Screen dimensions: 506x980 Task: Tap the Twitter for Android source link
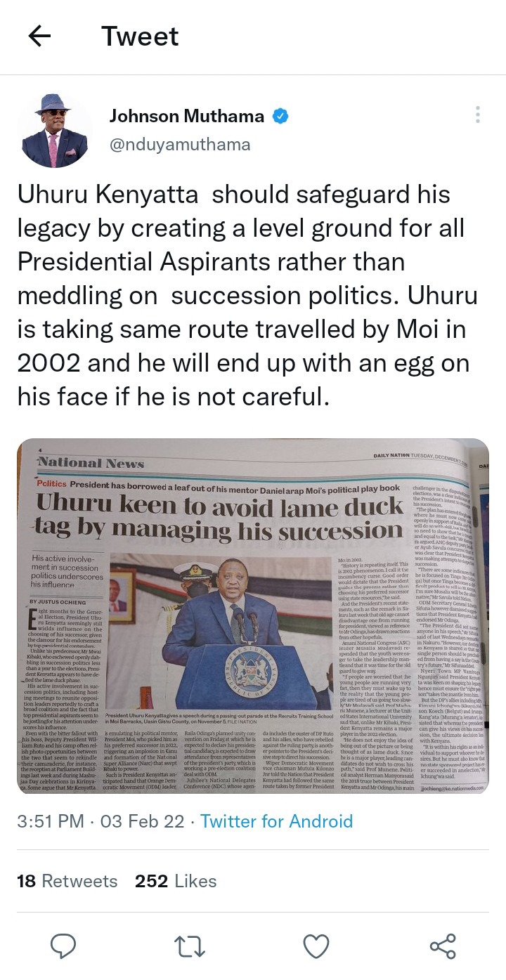pyautogui.click(x=276, y=821)
